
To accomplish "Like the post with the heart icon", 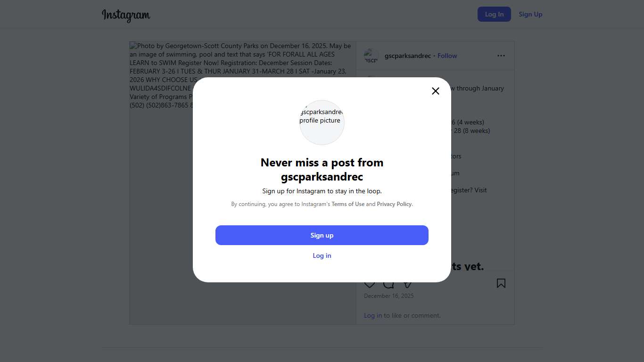I will (x=370, y=284).
